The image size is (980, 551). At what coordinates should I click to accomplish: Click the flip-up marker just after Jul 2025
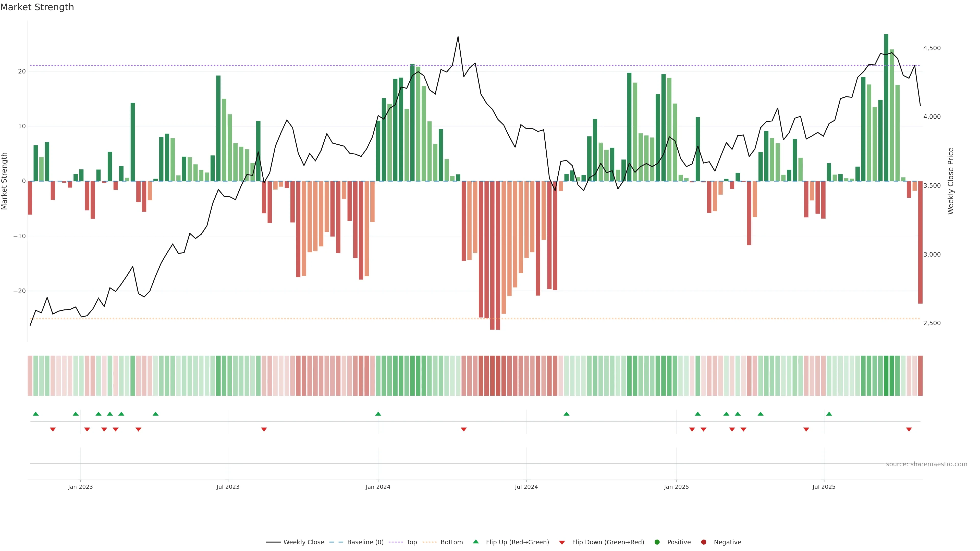[829, 414]
